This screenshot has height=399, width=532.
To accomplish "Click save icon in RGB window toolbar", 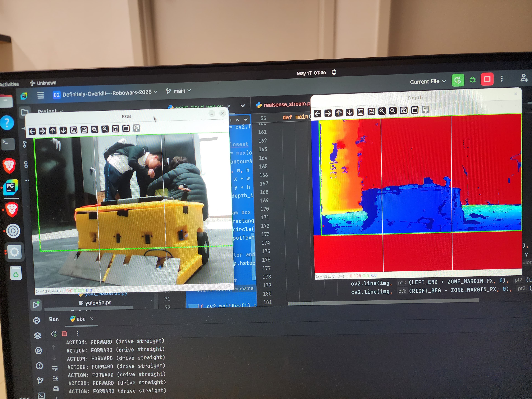I will pyautogui.click(x=115, y=129).
